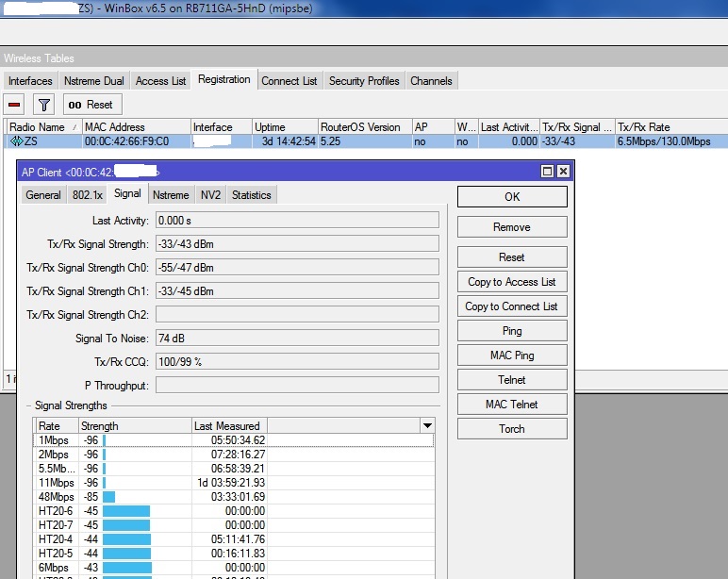Select the HT20-6 signal strength row
728x579 pixels.
pyautogui.click(x=234, y=511)
